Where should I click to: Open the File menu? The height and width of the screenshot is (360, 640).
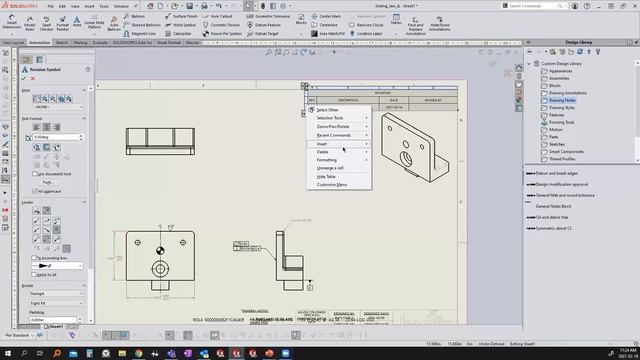tap(51, 6)
